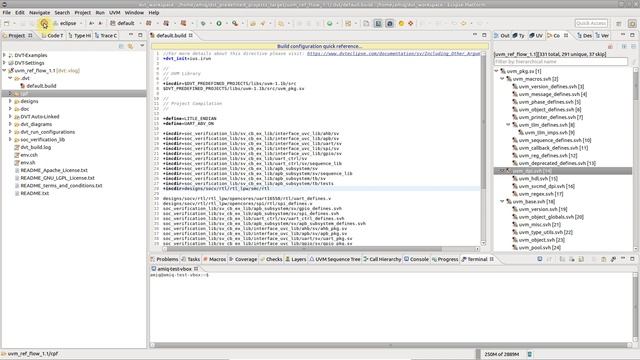Image resolution: width=640 pixels, height=360 pixels.
Task: Close the amiq-test-vbox terminal tab
Action: [196, 269]
